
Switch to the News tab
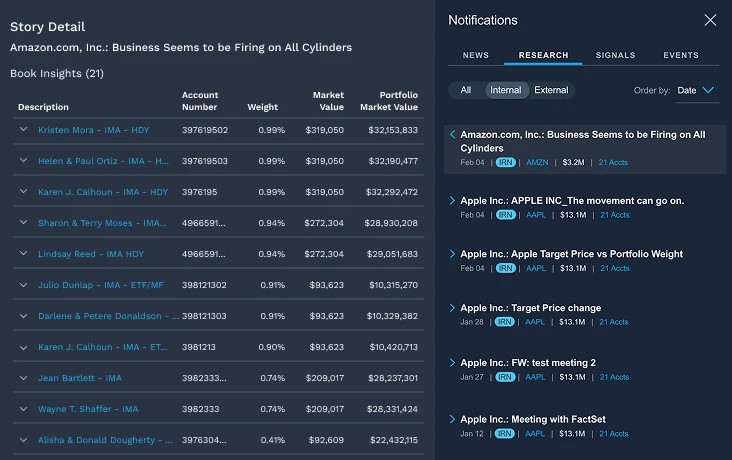click(x=476, y=55)
